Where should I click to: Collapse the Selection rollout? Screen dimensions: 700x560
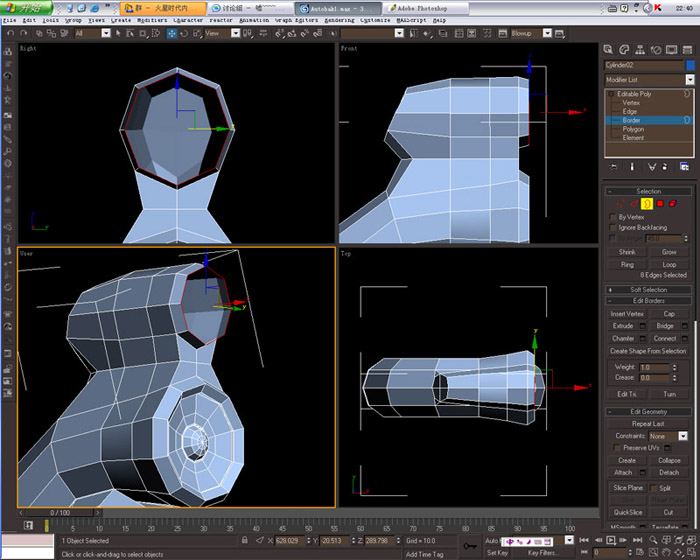[648, 192]
